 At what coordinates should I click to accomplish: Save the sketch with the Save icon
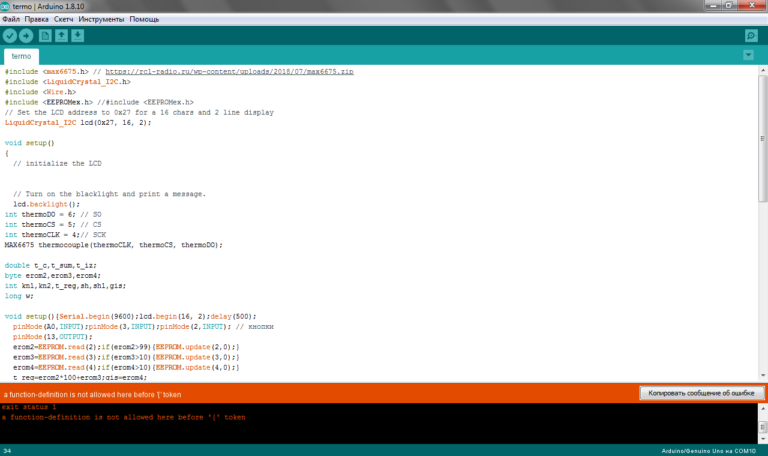click(78, 36)
